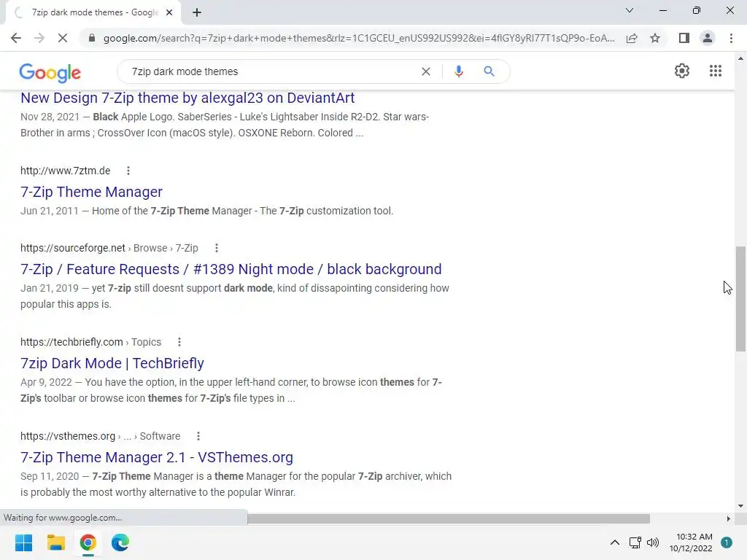The width and height of the screenshot is (747, 560).
Task: Select the 7zip dark mode themes tab
Action: 93,12
